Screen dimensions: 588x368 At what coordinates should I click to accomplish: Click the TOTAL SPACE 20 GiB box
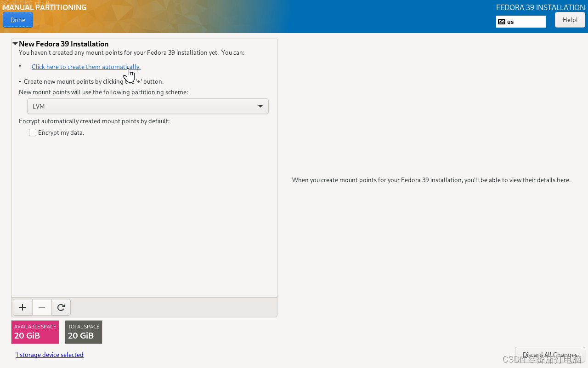tap(84, 332)
